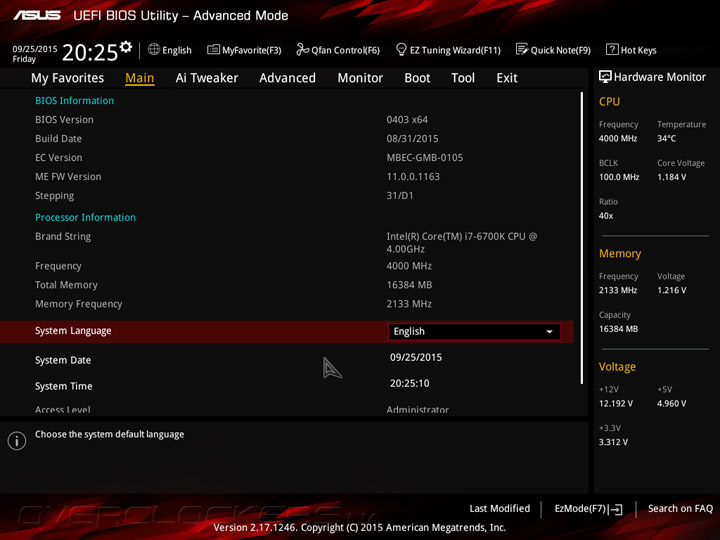Viewport: 720px width, 540px height.
Task: Click the +12V reading 12.192 V
Action: 616,404
